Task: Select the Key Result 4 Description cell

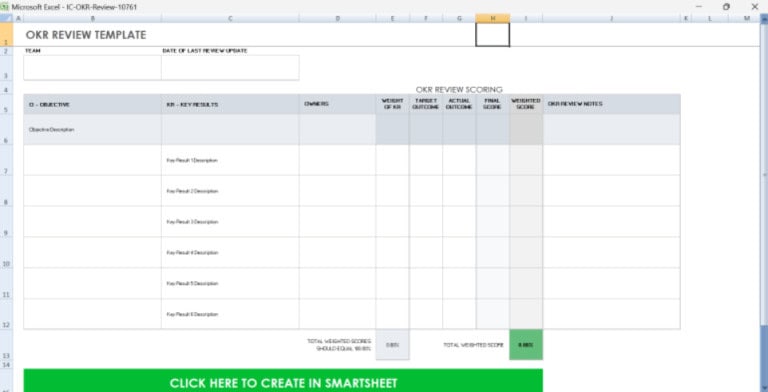Action: [230, 252]
